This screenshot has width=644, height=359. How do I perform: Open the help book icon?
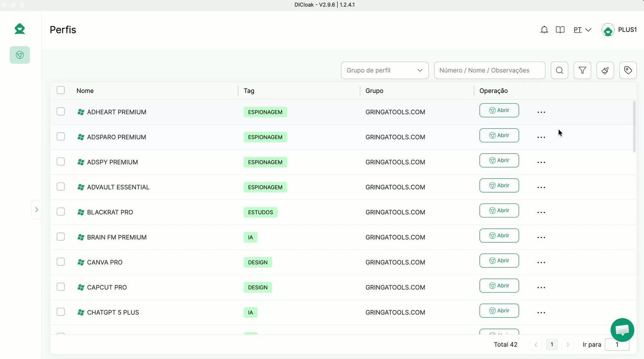(560, 30)
